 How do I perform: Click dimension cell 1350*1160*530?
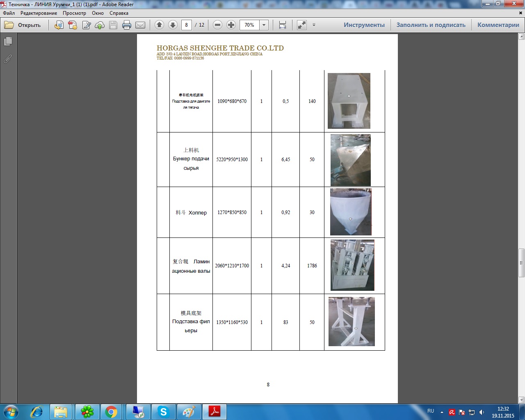[x=232, y=322]
